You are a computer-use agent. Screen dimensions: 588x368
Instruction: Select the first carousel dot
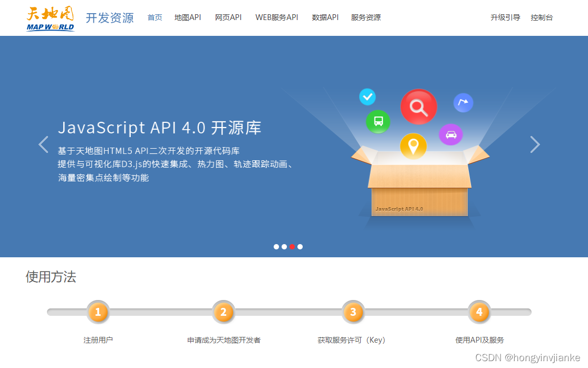tap(276, 247)
